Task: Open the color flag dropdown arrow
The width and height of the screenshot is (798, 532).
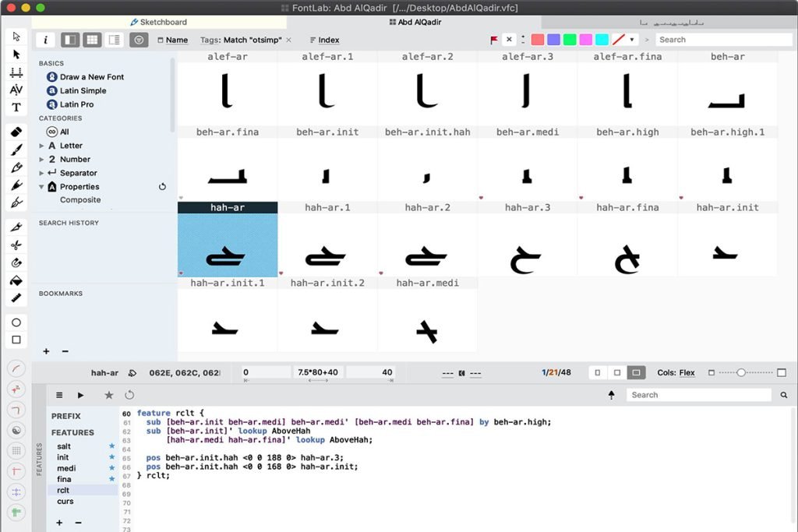Action: pos(632,40)
